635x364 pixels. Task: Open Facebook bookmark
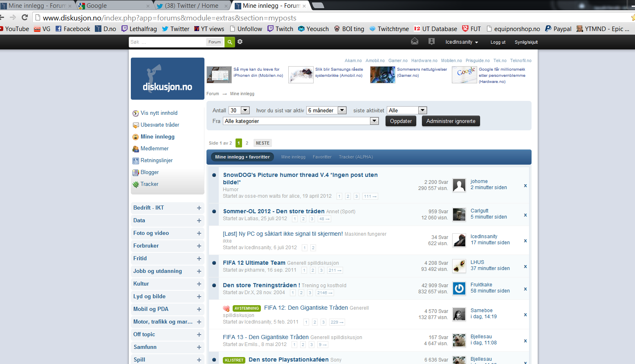(73, 29)
